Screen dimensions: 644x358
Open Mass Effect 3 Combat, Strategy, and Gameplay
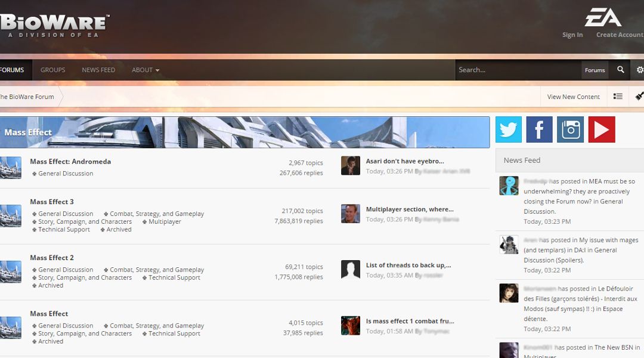coord(157,214)
